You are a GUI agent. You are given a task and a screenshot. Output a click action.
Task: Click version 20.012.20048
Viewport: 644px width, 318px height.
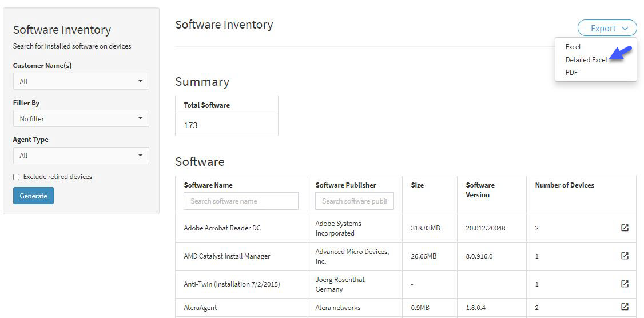point(486,228)
